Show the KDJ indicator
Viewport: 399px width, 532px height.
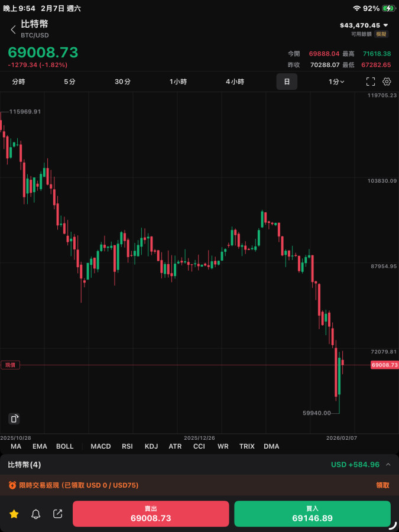click(x=151, y=446)
